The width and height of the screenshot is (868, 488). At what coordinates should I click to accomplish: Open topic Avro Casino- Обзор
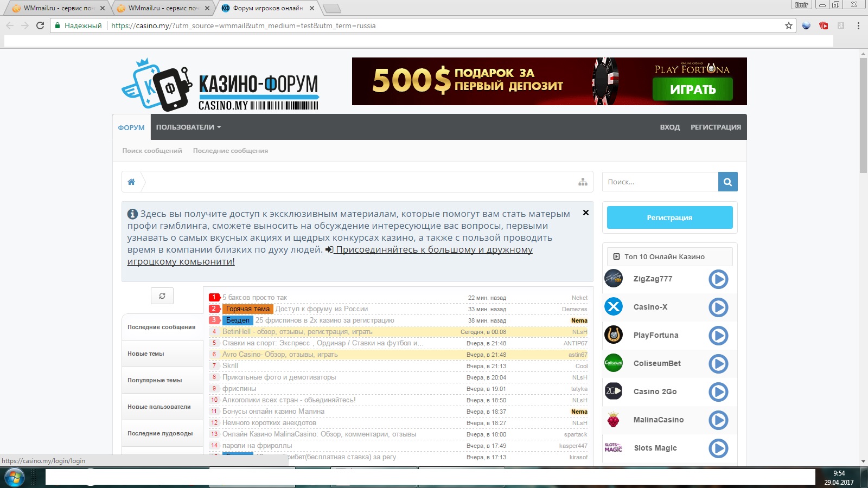[x=280, y=355]
